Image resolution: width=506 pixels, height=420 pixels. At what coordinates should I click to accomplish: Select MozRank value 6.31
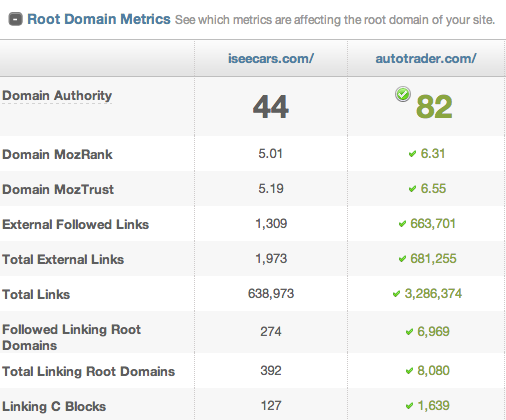tap(433, 154)
